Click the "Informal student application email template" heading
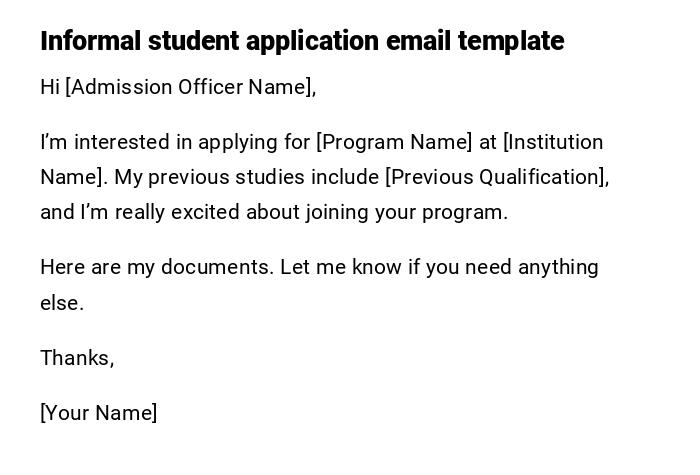This screenshot has width=700, height=475. click(x=302, y=41)
